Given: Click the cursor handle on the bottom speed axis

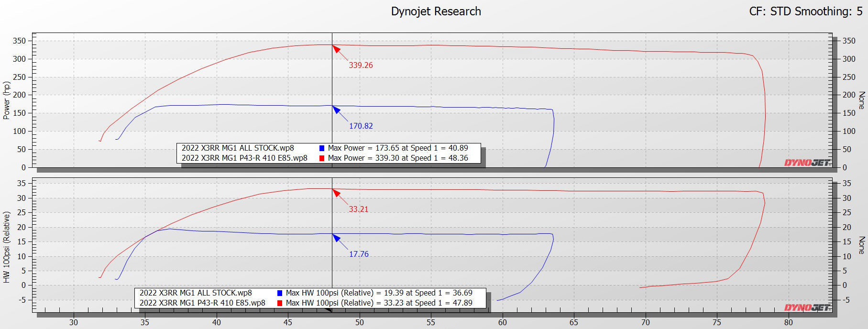Looking at the screenshot, I should (x=329, y=310).
